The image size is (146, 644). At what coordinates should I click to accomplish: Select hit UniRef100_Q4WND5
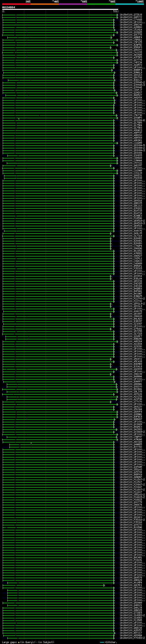tap(131, 445)
